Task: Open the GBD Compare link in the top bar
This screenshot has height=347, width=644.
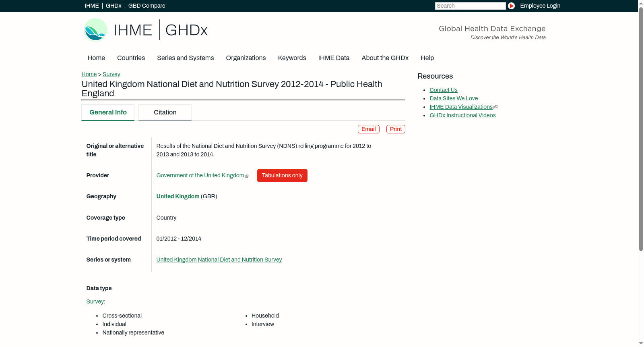Action: (147, 6)
